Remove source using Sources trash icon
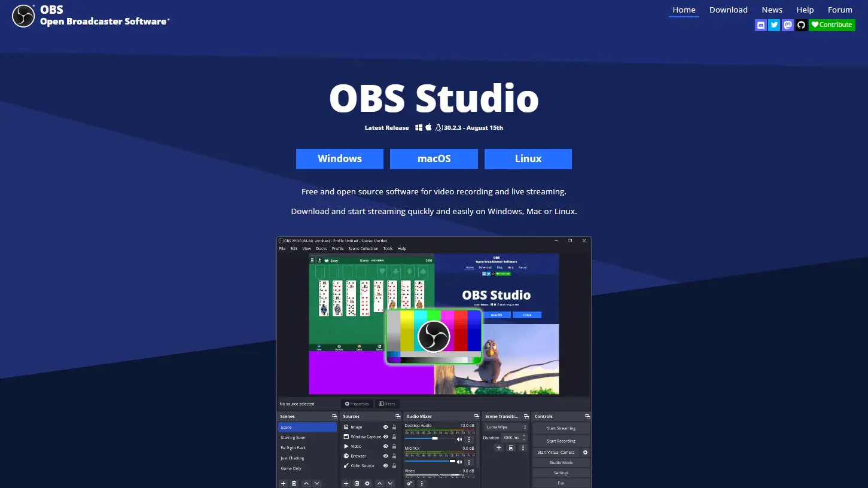 coord(357,483)
